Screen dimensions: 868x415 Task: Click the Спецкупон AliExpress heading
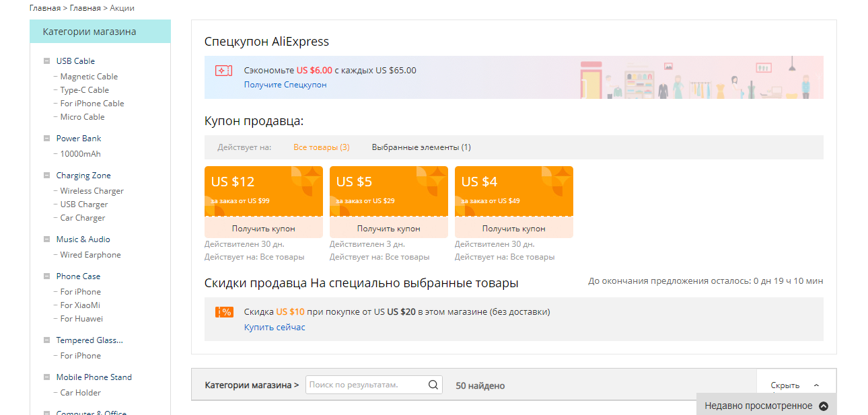[x=266, y=42]
